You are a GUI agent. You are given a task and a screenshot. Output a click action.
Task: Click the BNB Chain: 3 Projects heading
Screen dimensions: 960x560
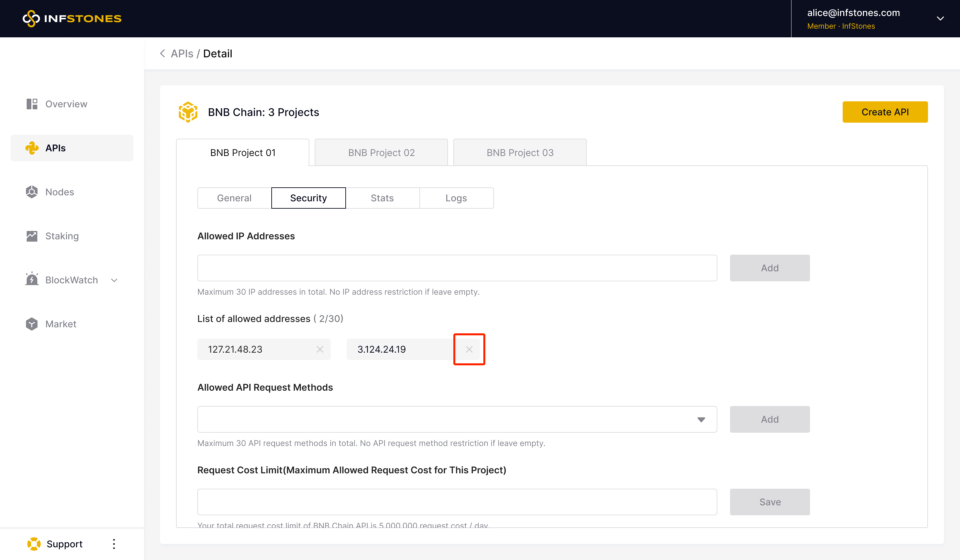pyautogui.click(x=263, y=112)
